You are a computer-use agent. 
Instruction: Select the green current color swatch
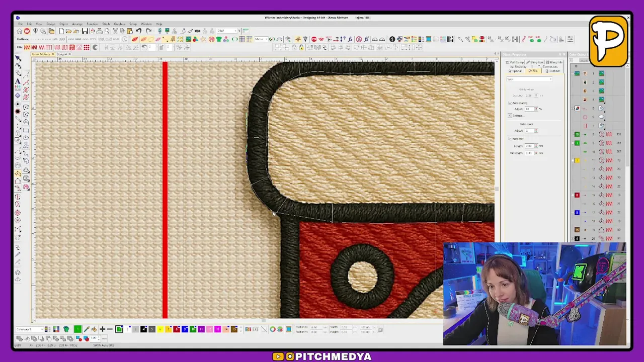point(77,329)
